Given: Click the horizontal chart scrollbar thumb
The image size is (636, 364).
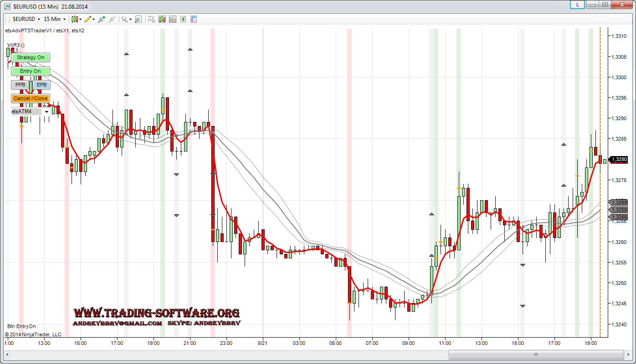Looking at the screenshot, I should [x=536, y=354].
